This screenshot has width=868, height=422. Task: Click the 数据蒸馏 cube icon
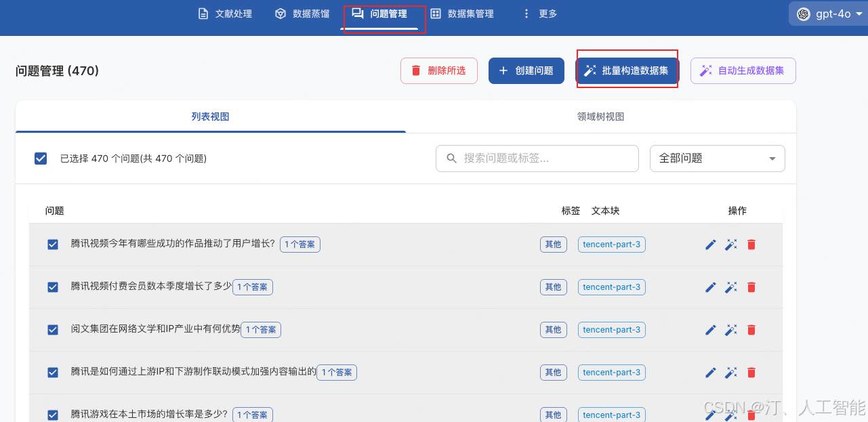point(280,14)
